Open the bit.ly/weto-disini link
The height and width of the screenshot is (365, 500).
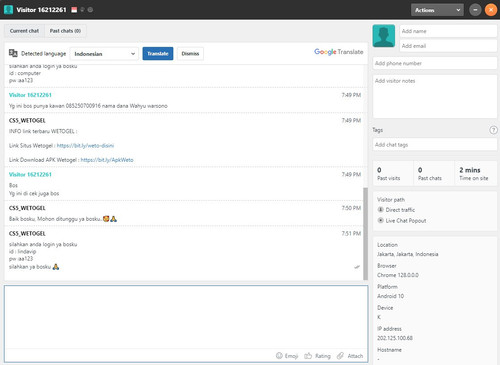(85, 146)
